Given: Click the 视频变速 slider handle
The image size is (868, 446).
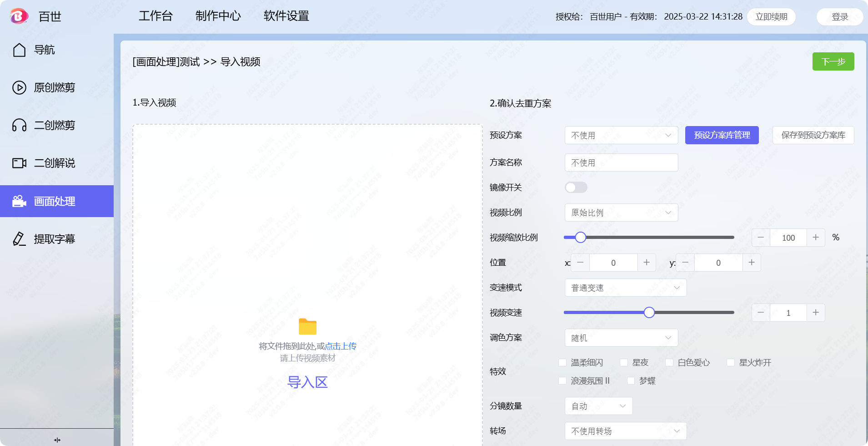Looking at the screenshot, I should (649, 313).
